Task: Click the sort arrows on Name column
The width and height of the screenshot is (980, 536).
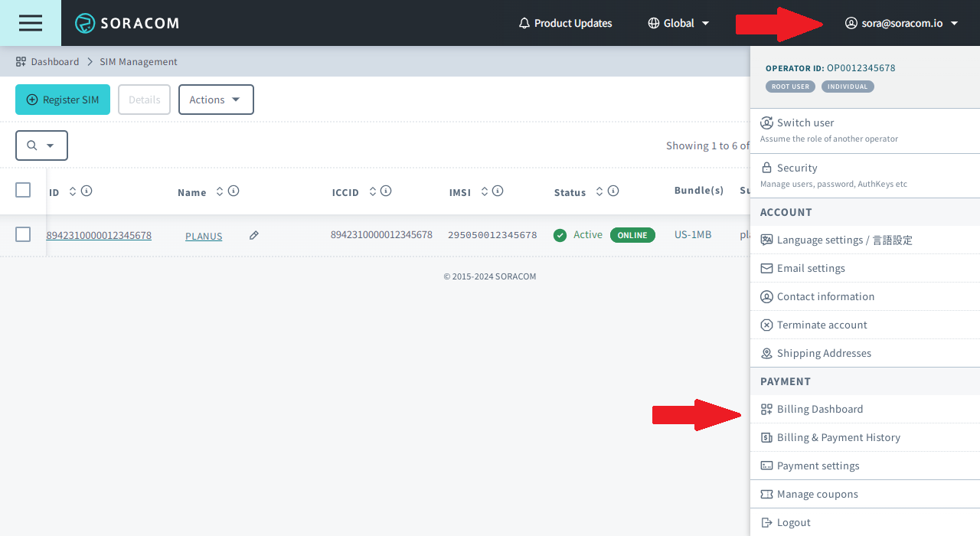Action: coord(220,191)
